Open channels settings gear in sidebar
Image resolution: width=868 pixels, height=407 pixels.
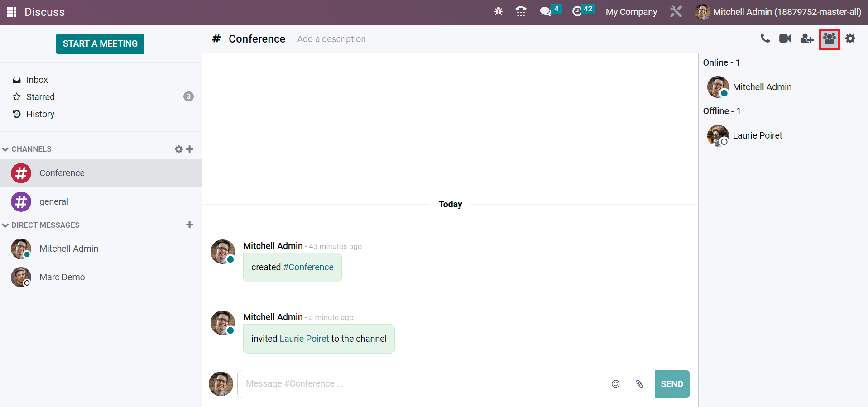tap(179, 149)
